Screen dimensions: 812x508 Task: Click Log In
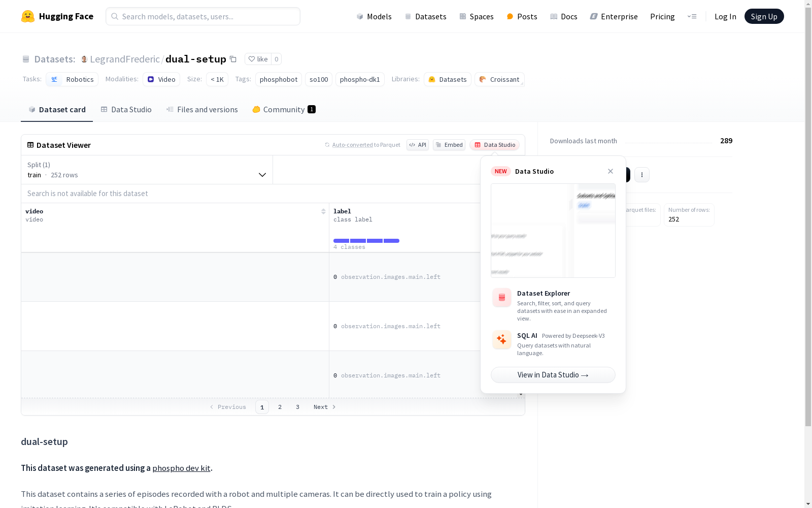coord(725,16)
